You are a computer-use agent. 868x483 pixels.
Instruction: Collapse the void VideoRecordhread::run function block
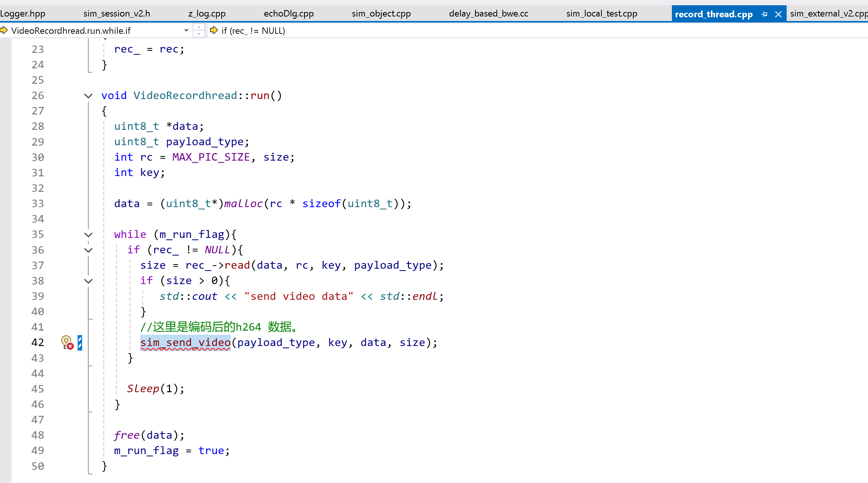[x=88, y=96]
